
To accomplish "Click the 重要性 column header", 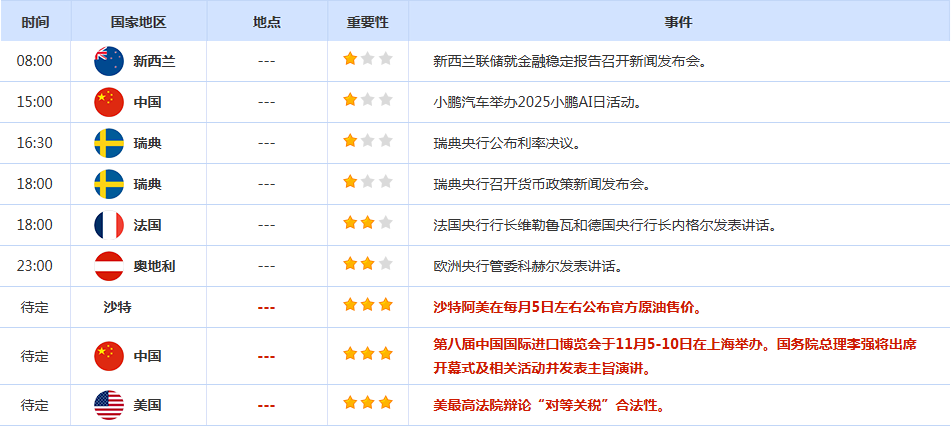I will point(367,21).
